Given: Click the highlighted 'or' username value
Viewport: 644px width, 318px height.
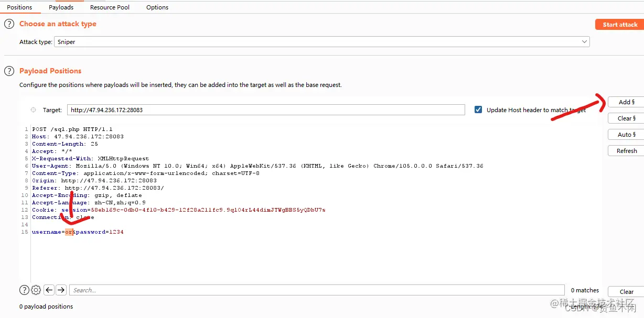Looking at the screenshot, I should pyautogui.click(x=69, y=232).
